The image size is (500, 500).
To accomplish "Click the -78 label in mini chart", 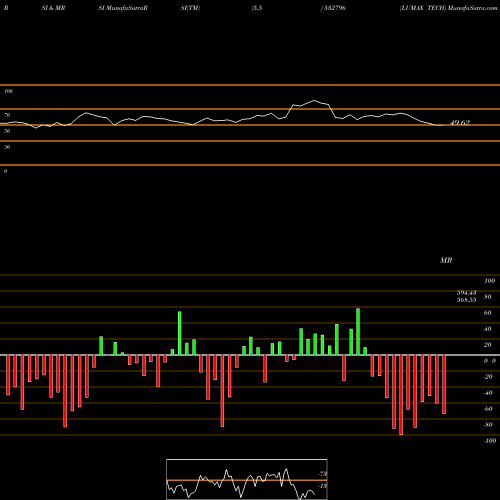I will [323, 474].
